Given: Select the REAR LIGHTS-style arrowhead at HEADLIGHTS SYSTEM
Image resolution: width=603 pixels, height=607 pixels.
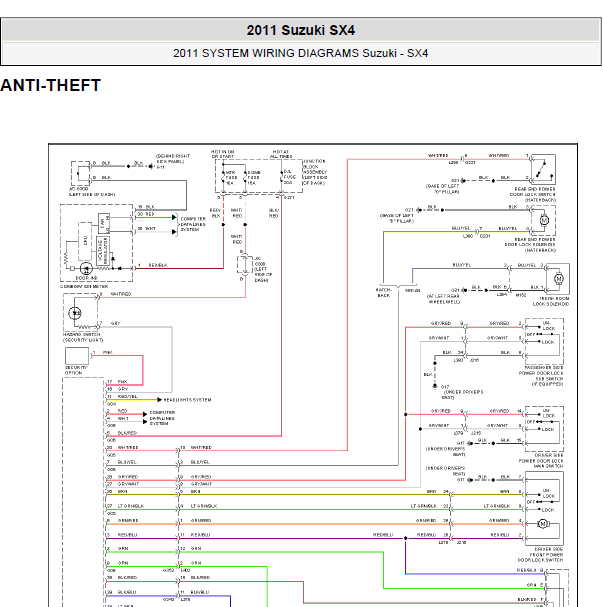Looking at the screenshot, I should click(159, 400).
